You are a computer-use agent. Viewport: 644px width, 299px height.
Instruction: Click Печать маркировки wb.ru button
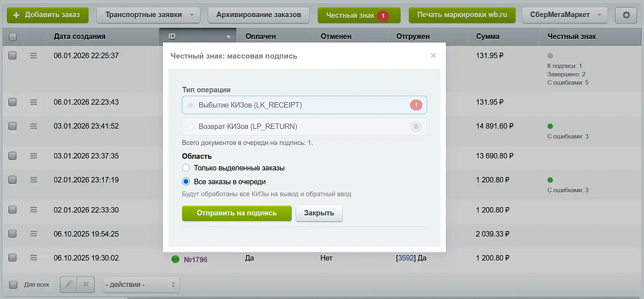point(462,15)
